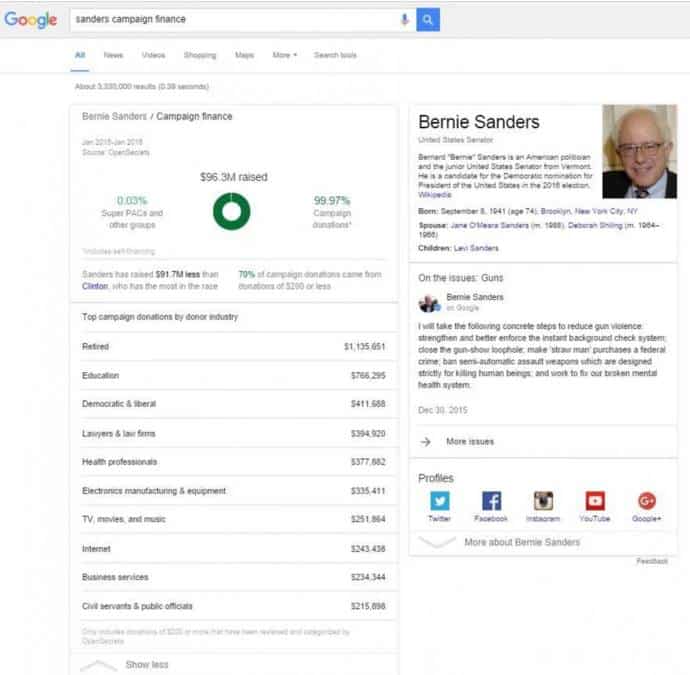Switch to the Videos tab
Screen dimensions: 690x675
click(153, 55)
